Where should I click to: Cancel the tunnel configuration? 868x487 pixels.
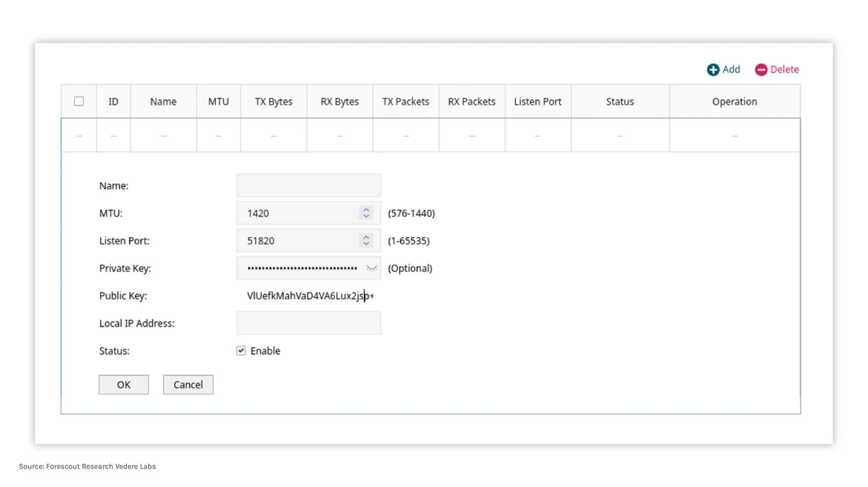point(188,385)
